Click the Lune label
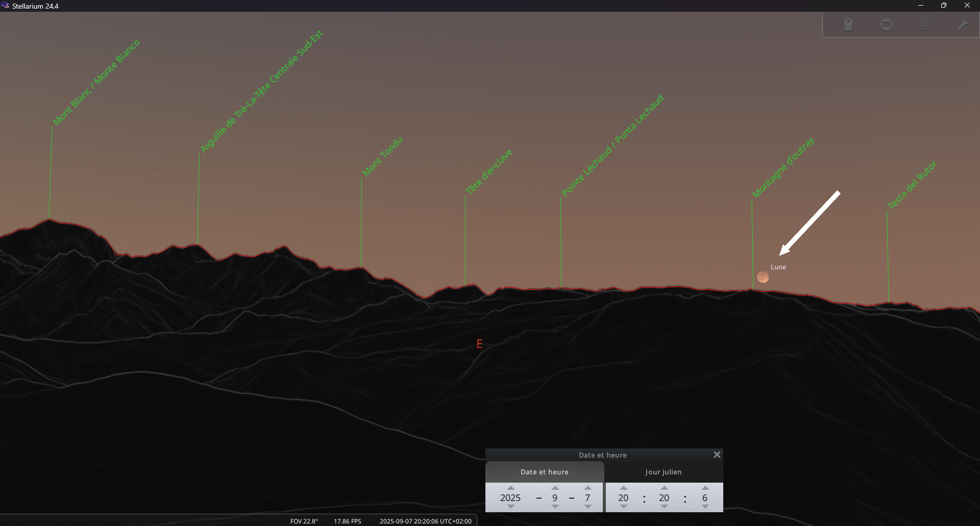The height and width of the screenshot is (526, 980). (x=778, y=267)
